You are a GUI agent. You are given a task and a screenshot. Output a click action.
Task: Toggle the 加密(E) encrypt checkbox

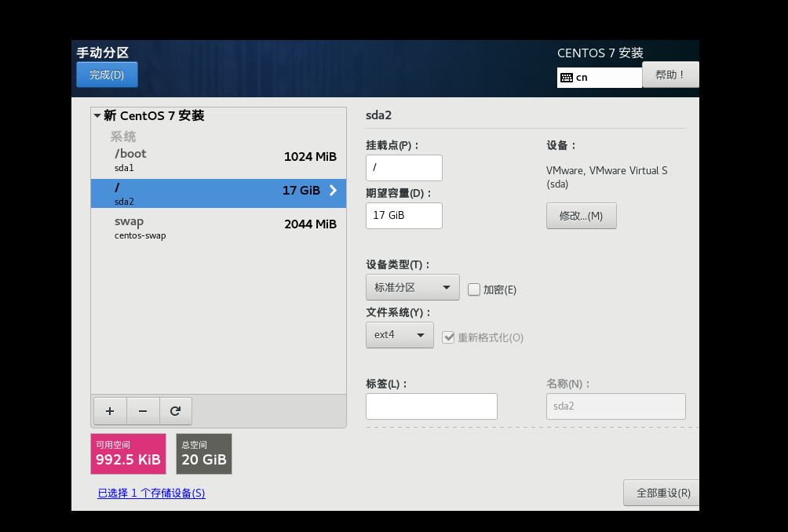[x=473, y=290]
